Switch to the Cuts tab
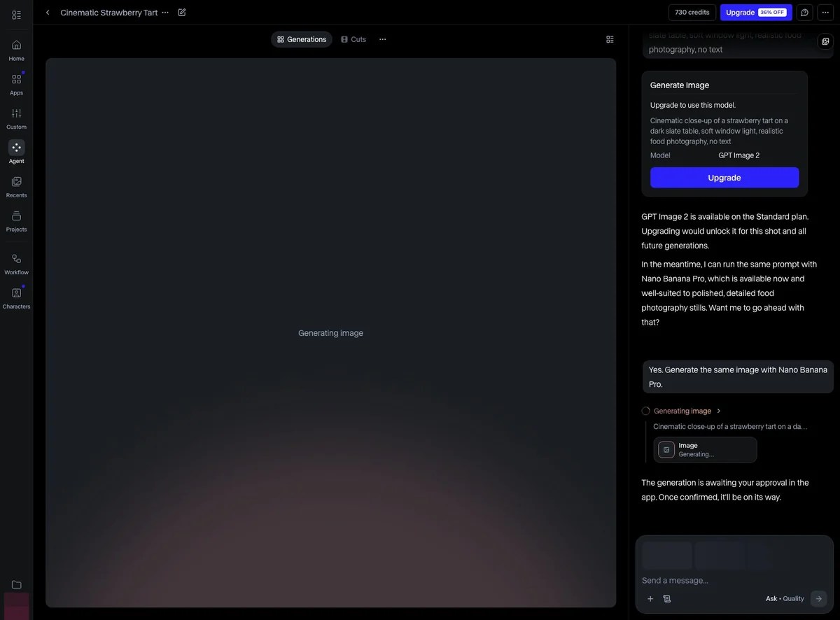The width and height of the screenshot is (840, 620). 353,39
